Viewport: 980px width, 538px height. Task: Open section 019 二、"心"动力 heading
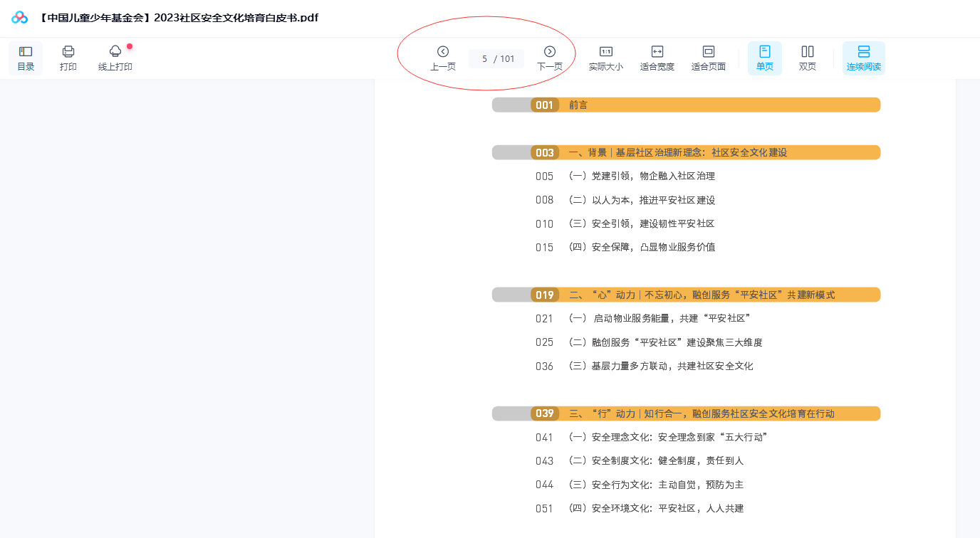click(x=701, y=295)
